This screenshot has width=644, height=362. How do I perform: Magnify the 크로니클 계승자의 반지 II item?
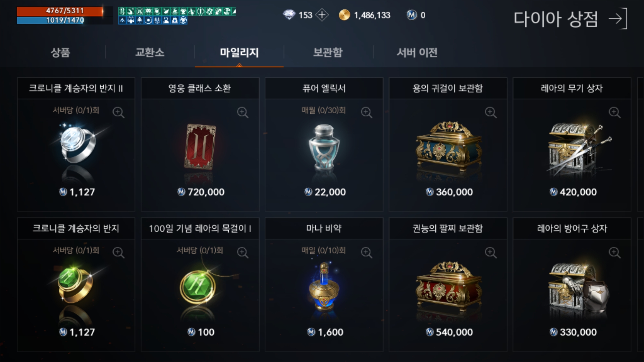(x=118, y=113)
